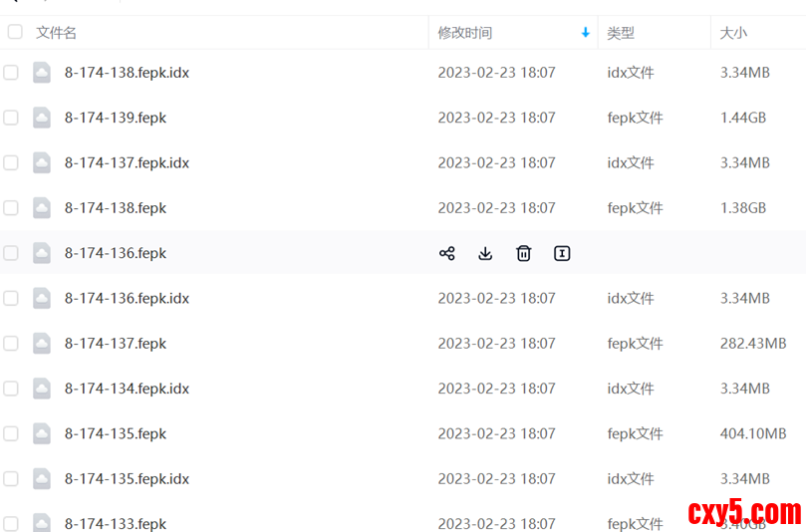The height and width of the screenshot is (532, 806).
Task: Download the 8-174-136.fepk file
Action: coord(485,253)
